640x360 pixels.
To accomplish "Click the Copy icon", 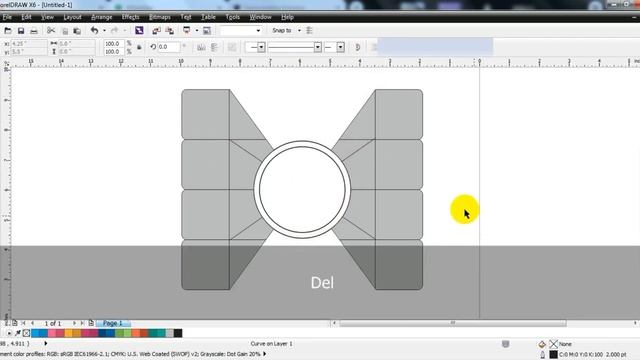I will pos(64,31).
